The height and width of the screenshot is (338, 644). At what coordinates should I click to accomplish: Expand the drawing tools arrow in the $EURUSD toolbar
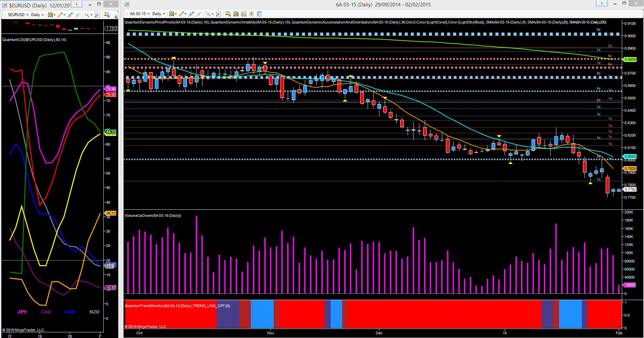(64, 15)
